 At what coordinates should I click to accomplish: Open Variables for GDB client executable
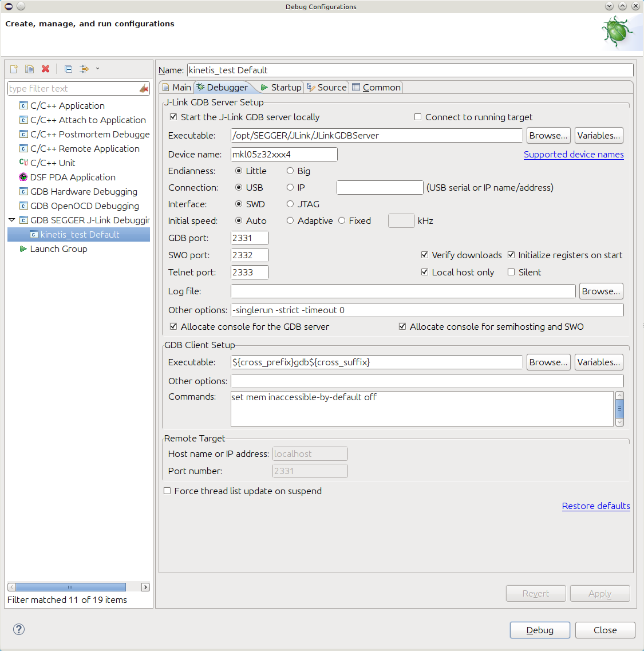pyautogui.click(x=598, y=362)
